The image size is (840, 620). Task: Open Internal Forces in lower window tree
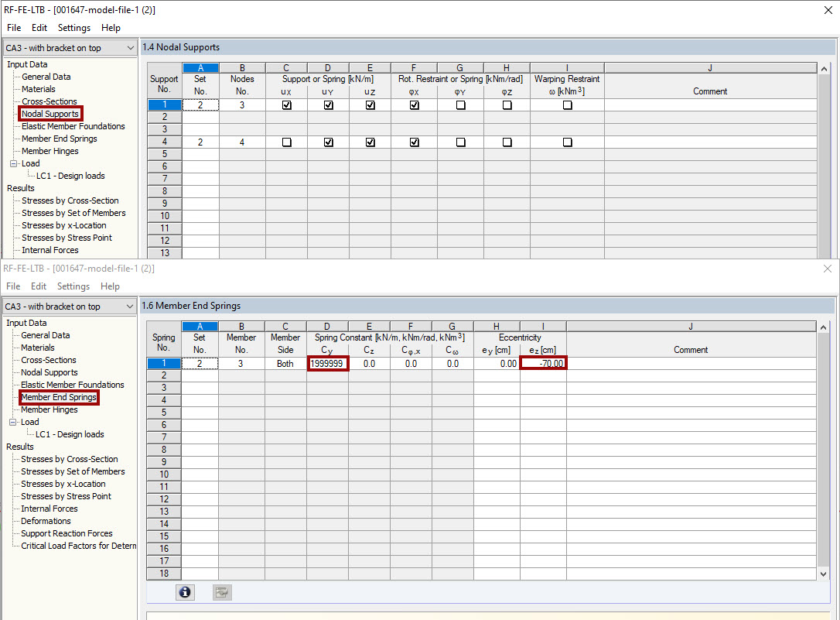tap(50, 509)
